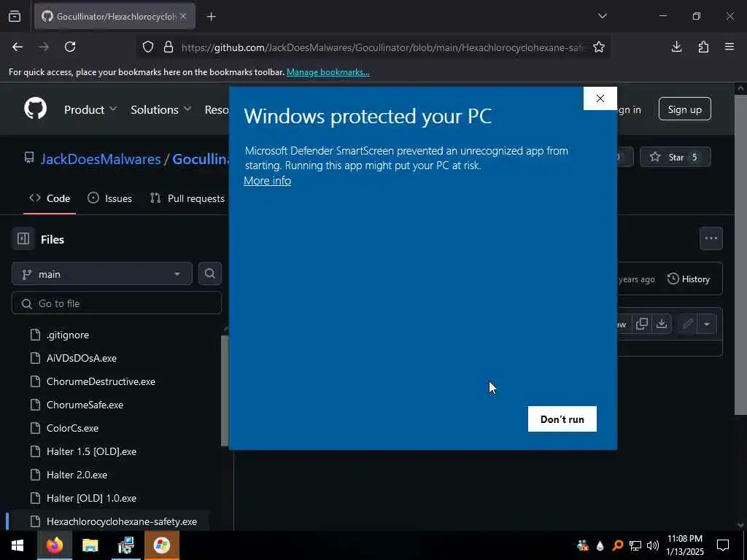Image resolution: width=747 pixels, height=560 pixels.
Task: Click the page vertical scrollbar
Action: click(740, 254)
